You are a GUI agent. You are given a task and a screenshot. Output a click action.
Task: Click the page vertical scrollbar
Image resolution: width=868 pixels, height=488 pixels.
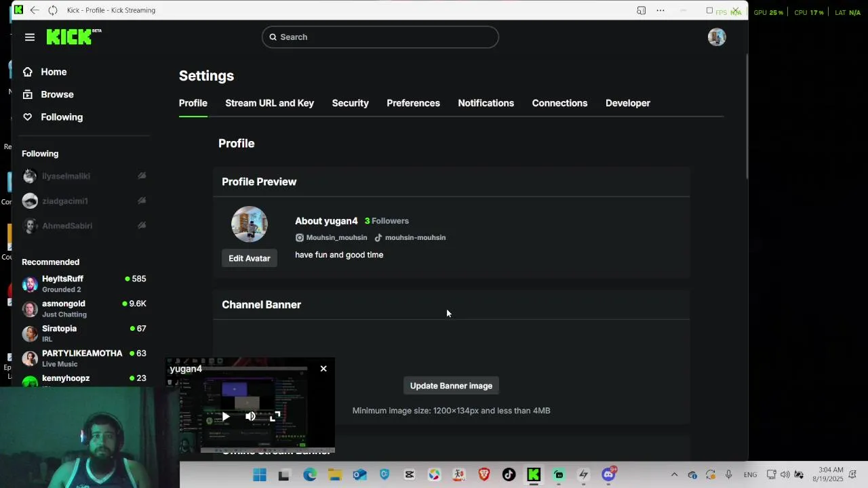[746, 115]
